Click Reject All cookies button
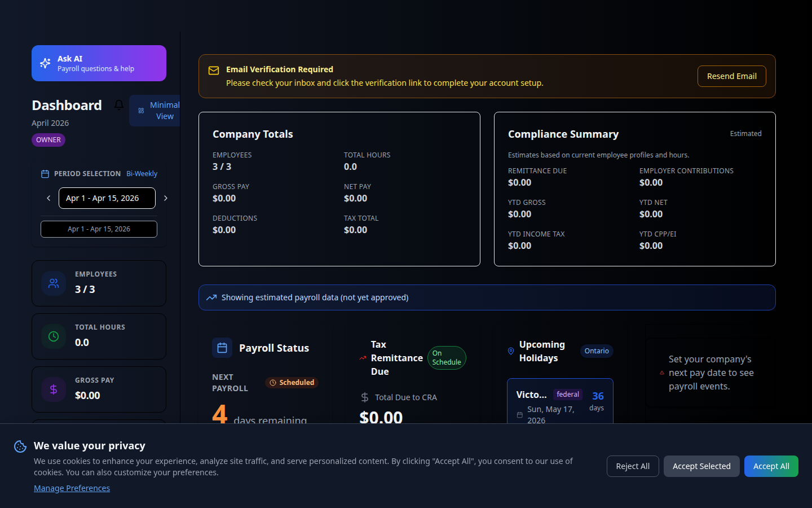 pos(633,466)
